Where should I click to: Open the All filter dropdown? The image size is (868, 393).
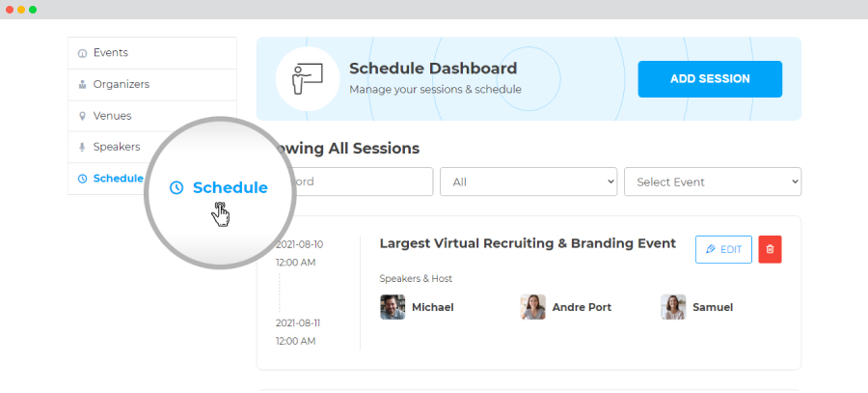click(529, 182)
